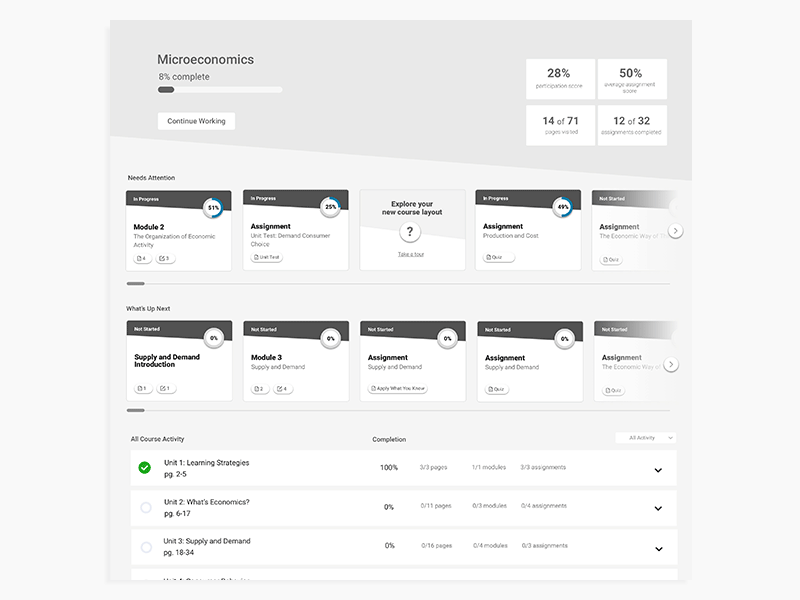Click pages badge on Module 2 card
The image size is (800, 600).
142,259
